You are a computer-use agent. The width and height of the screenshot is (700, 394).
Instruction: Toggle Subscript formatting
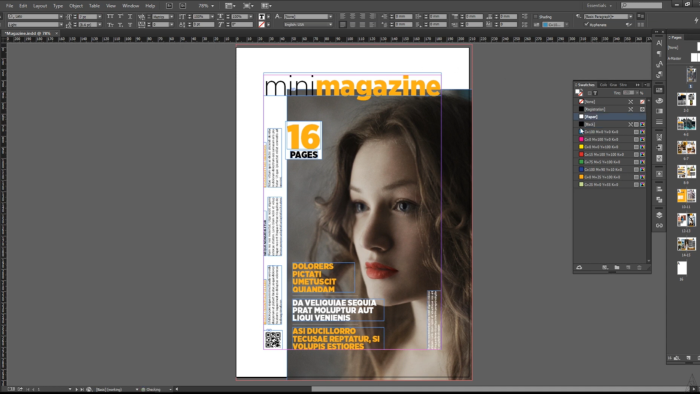tap(121, 25)
